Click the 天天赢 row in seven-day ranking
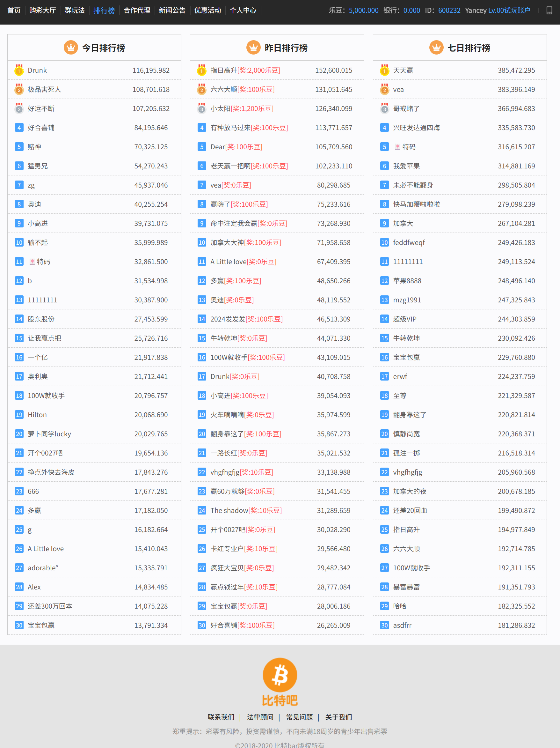 click(459, 70)
